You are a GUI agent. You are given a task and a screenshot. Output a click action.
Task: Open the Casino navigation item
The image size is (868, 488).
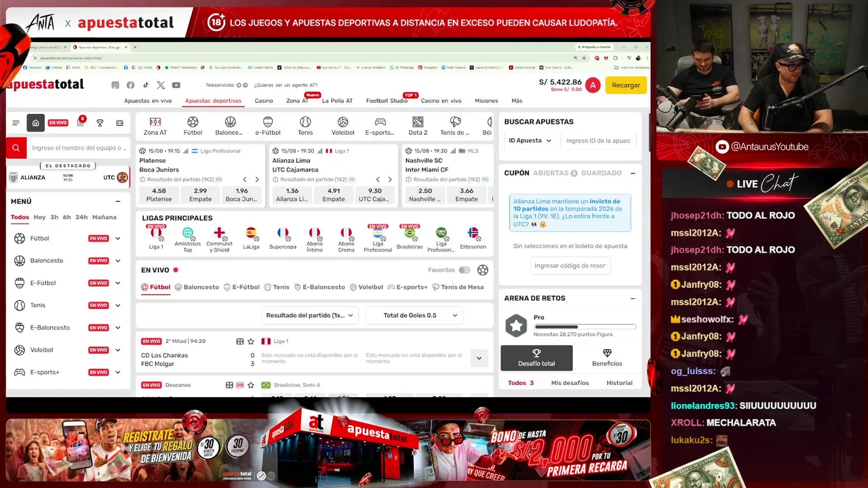[x=264, y=101]
